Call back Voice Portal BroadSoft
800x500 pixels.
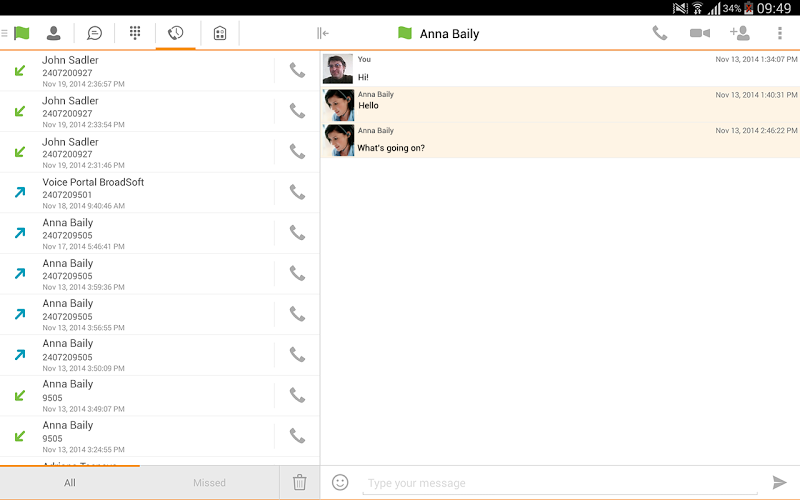(x=297, y=192)
